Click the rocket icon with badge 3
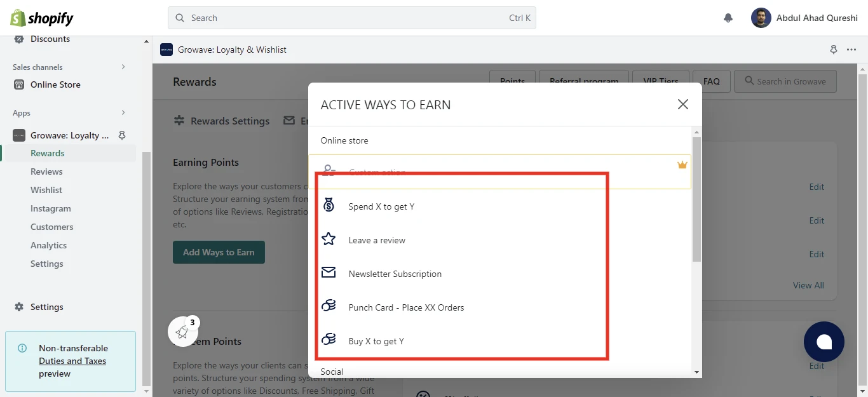The width and height of the screenshot is (868, 397). [x=182, y=332]
